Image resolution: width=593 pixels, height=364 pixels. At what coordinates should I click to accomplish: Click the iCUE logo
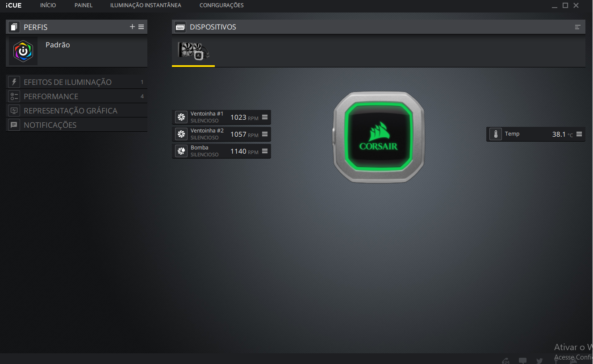tap(13, 5)
